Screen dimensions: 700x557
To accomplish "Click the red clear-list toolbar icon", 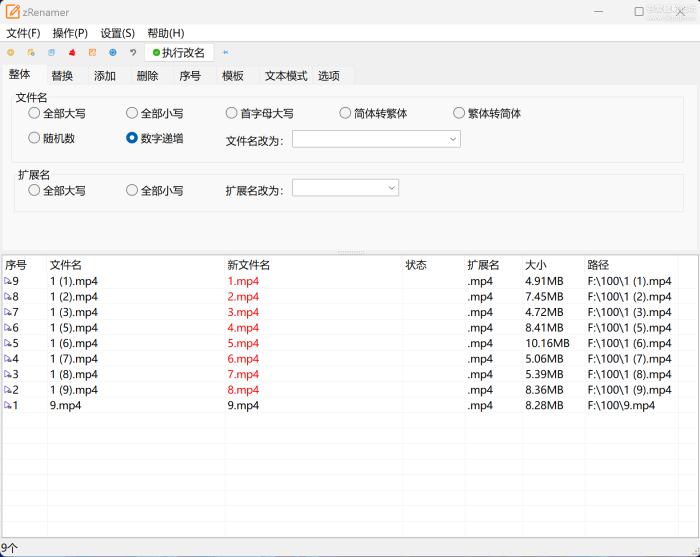I will click(72, 53).
